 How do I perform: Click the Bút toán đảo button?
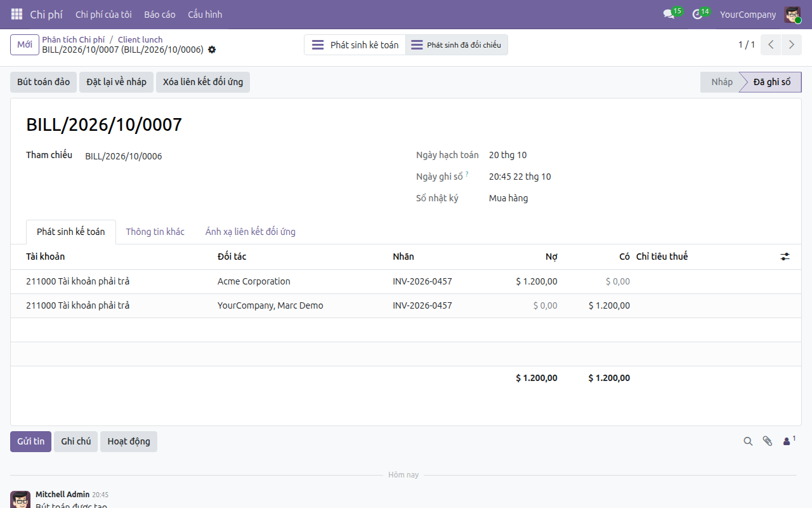[x=44, y=82]
